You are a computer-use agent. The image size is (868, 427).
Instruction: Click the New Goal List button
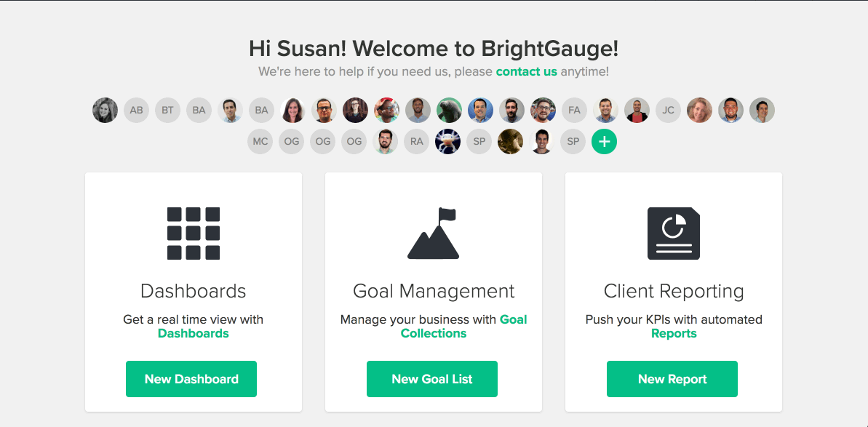click(431, 379)
